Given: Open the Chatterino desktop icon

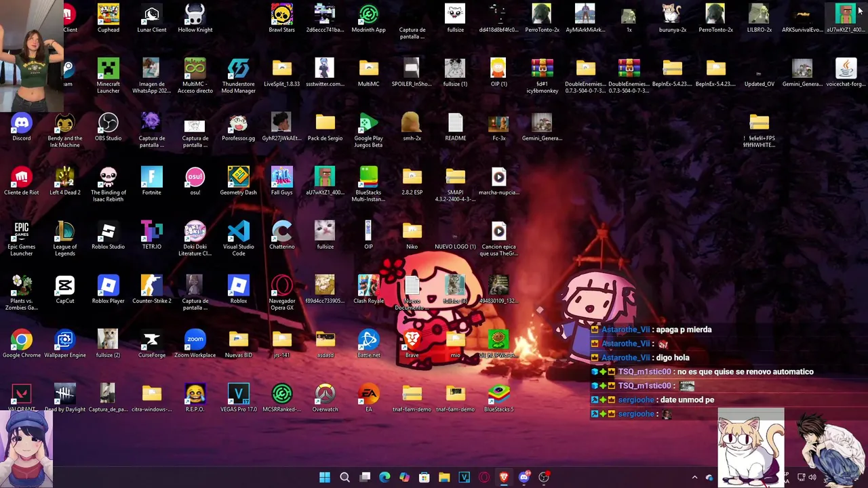Looking at the screenshot, I should click(x=282, y=235).
